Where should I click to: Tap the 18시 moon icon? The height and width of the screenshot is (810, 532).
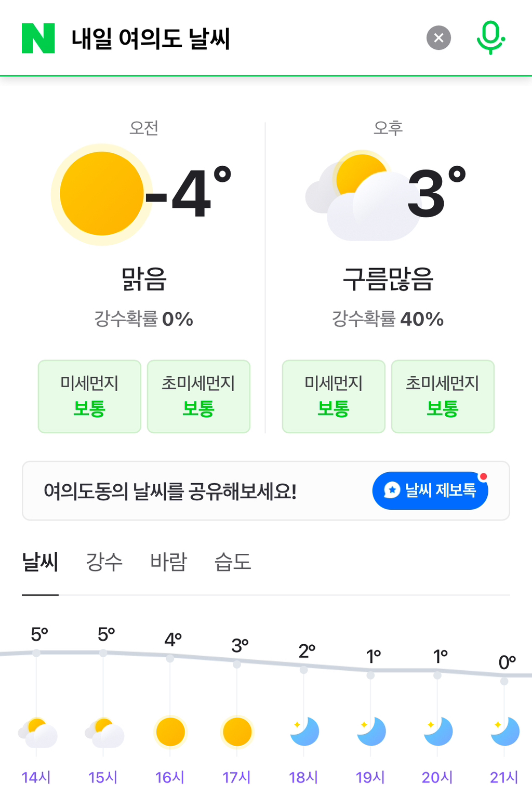pyautogui.click(x=304, y=732)
